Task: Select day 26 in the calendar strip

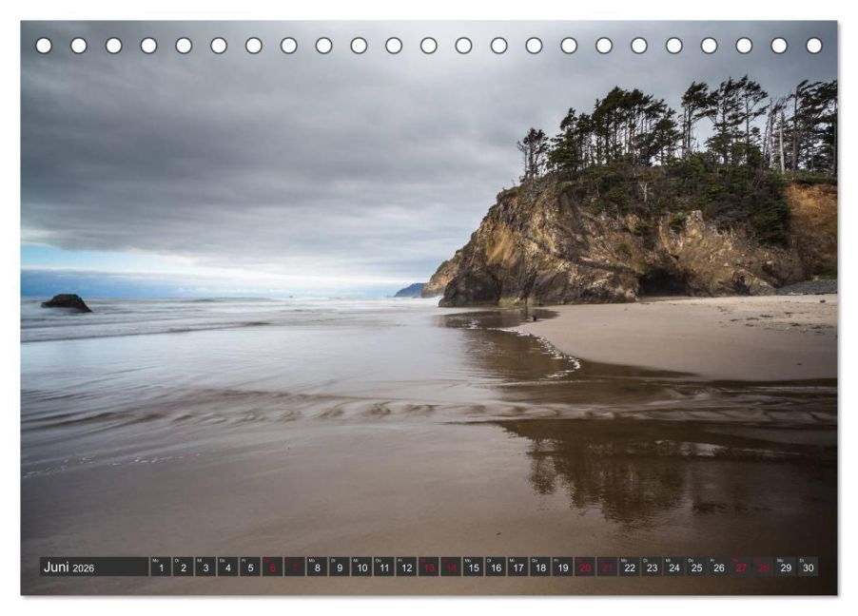Action: (719, 567)
